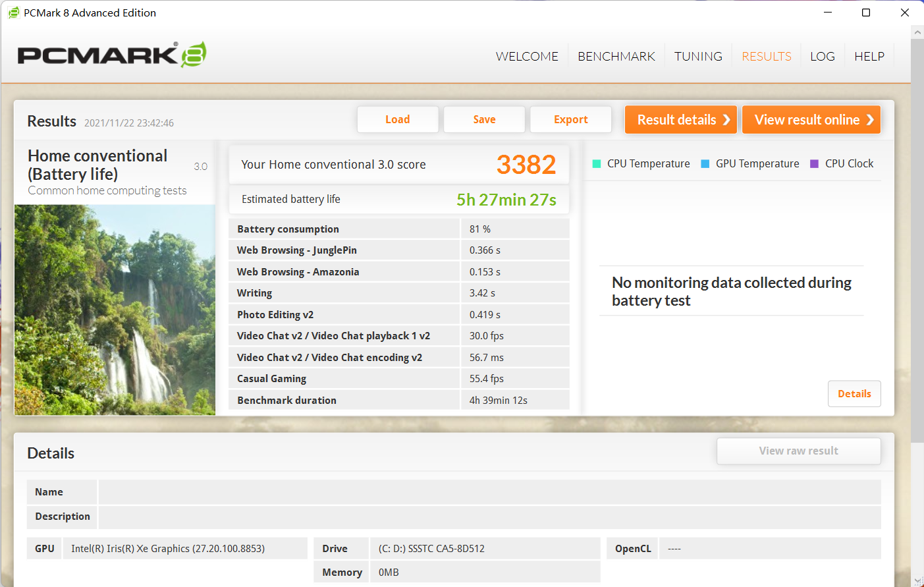Viewport: 924px width, 587px height.
Task: Click the 4h 39min 12s value
Action: pyautogui.click(x=499, y=401)
